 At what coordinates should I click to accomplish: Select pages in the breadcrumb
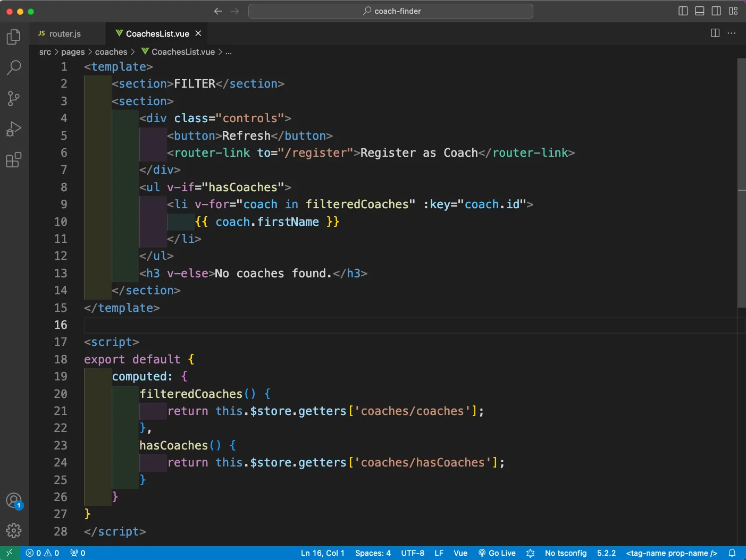coord(73,52)
